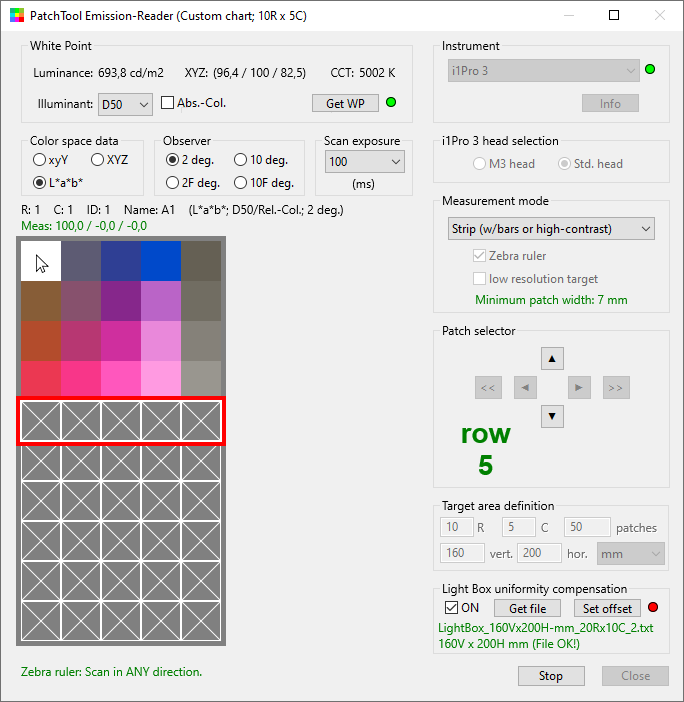
Task: Enable the Abs.-Col. checkbox
Action: (168, 103)
